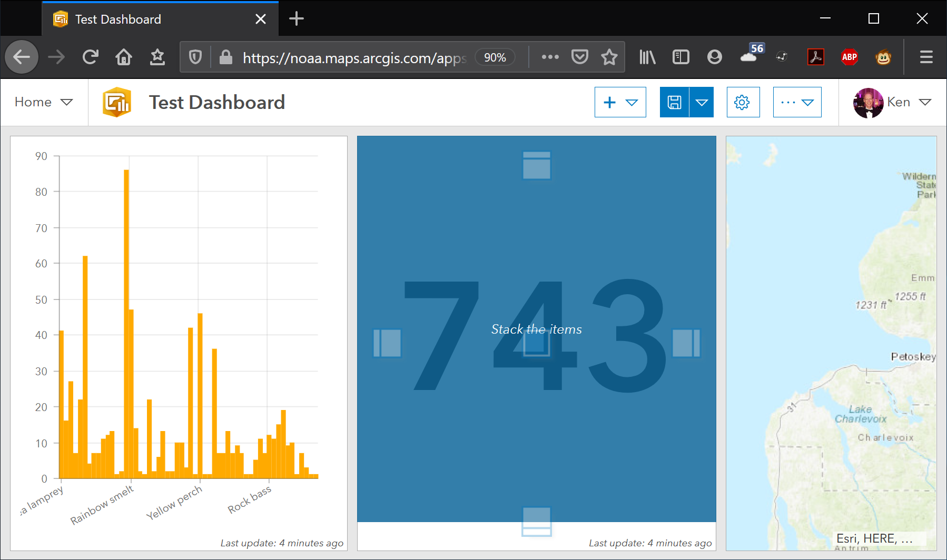Open the Firefox account icon
947x560 pixels.
pos(715,57)
